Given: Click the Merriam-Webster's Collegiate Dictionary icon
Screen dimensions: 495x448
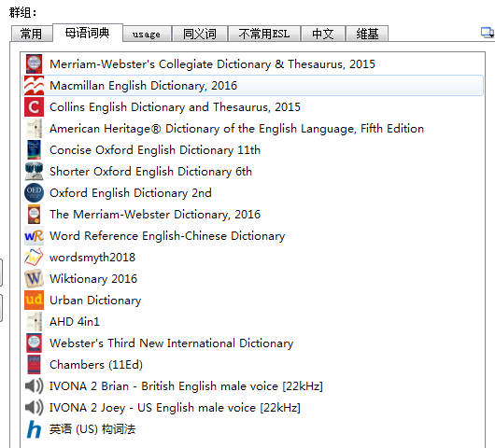Looking at the screenshot, I should point(34,64).
